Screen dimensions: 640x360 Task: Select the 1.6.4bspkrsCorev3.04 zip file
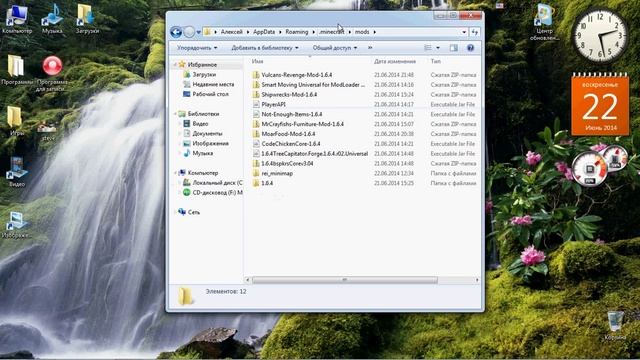(287, 163)
